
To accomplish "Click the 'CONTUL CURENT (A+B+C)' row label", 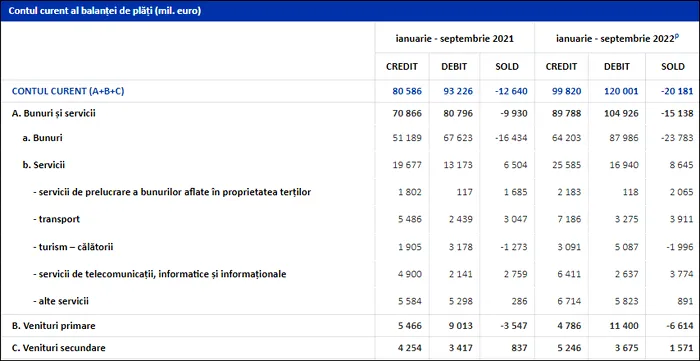I will pos(68,91).
